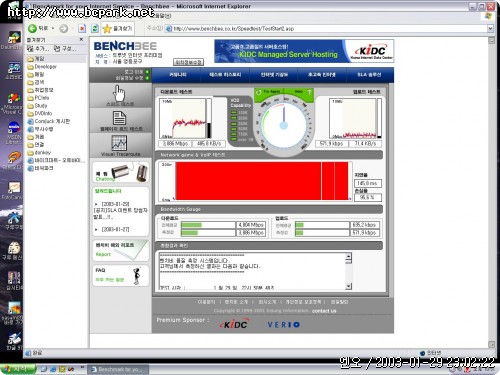Viewport: 500px width, 375px height.
Task: Open the PCinfo favorites folder
Action: click(38, 98)
